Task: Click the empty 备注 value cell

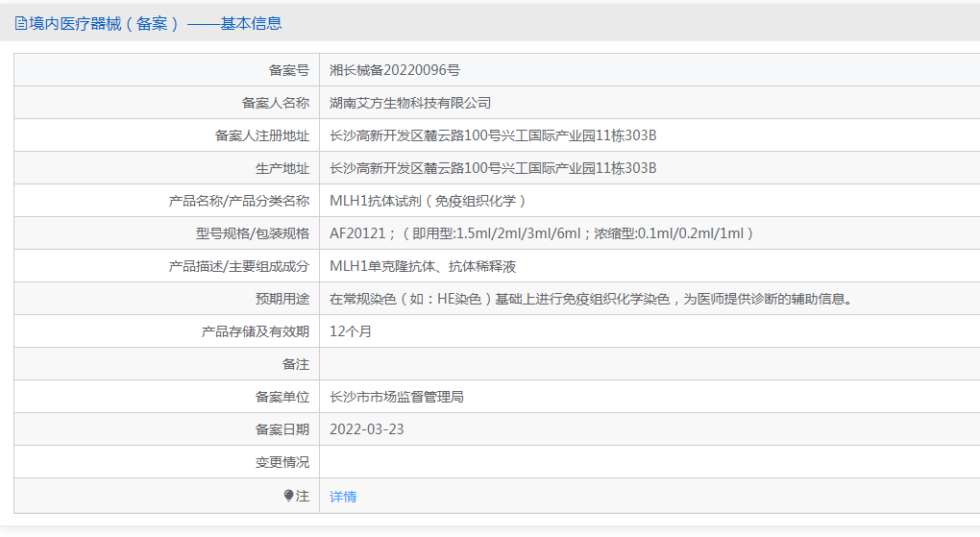Action: [x=649, y=364]
